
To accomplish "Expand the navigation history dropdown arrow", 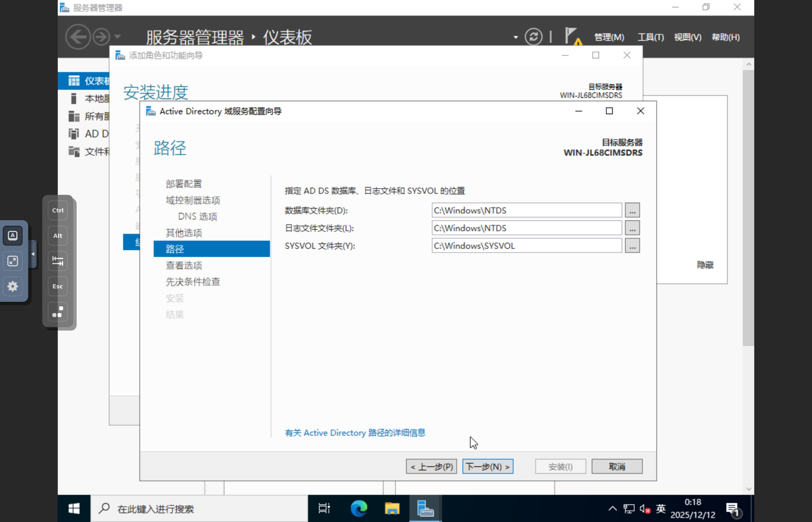I will pos(118,37).
